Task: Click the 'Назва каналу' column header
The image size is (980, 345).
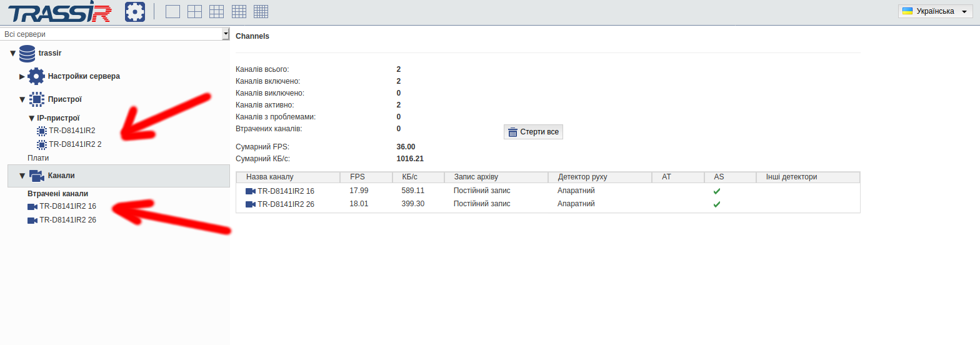Action: point(269,177)
